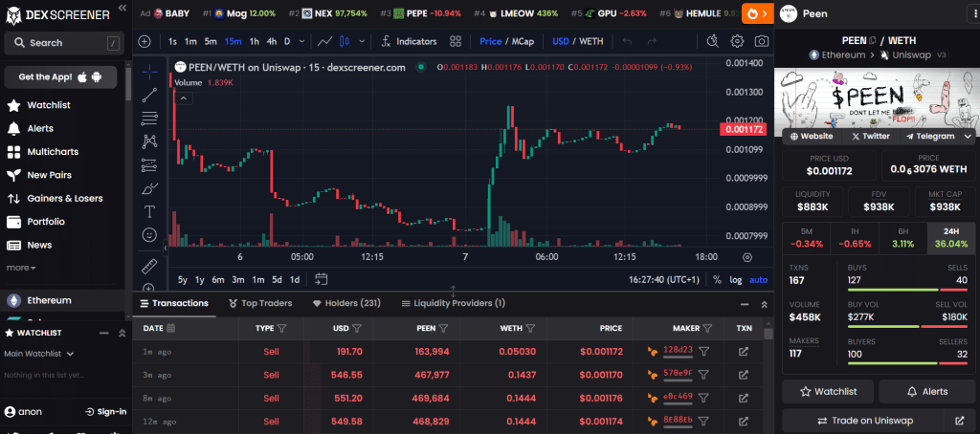Toggle percentage scale on chart
The height and width of the screenshot is (434, 980).
(x=716, y=280)
